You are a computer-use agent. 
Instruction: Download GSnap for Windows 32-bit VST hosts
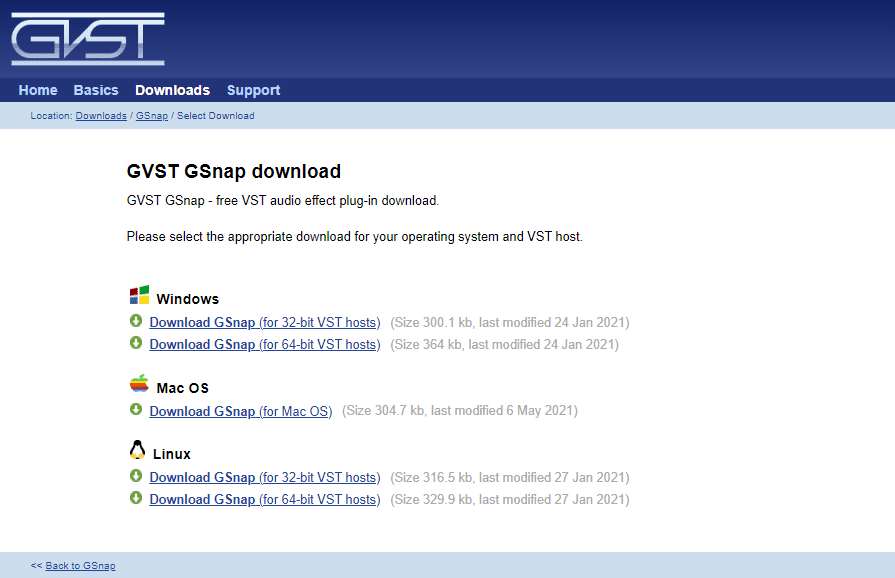click(265, 322)
